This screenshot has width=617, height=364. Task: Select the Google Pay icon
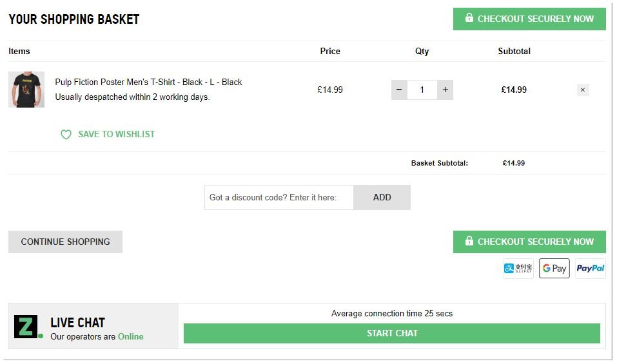[x=554, y=269]
